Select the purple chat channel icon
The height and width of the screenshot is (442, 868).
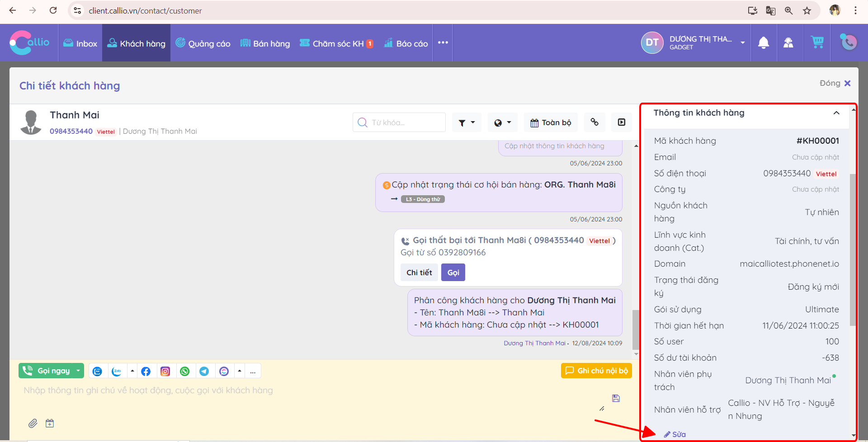(x=224, y=371)
